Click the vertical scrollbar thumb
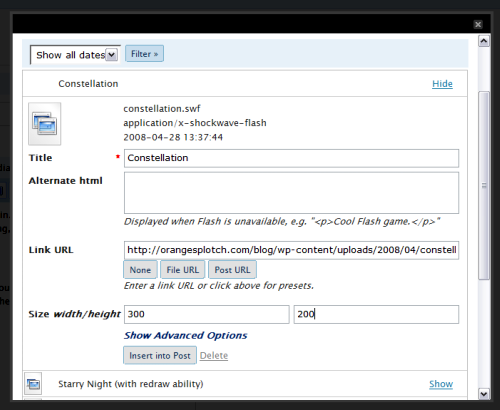This screenshot has height=410, width=500. [484, 185]
